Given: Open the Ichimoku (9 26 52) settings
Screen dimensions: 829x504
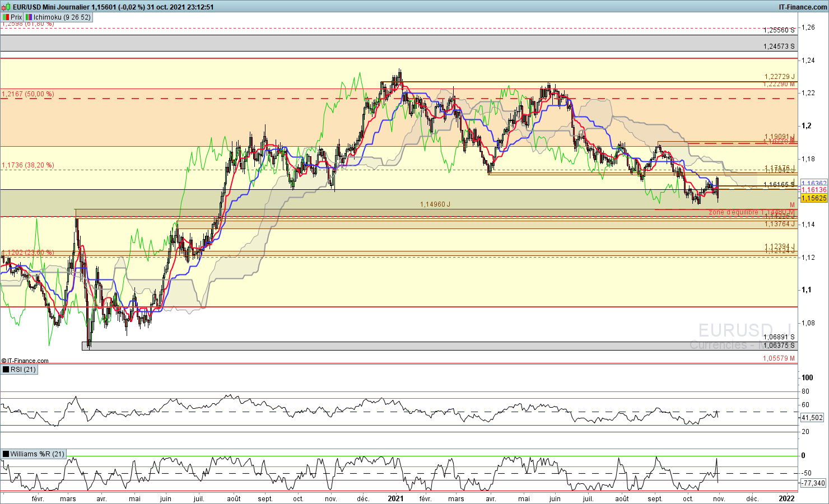Looking at the screenshot, I should (x=62, y=17).
